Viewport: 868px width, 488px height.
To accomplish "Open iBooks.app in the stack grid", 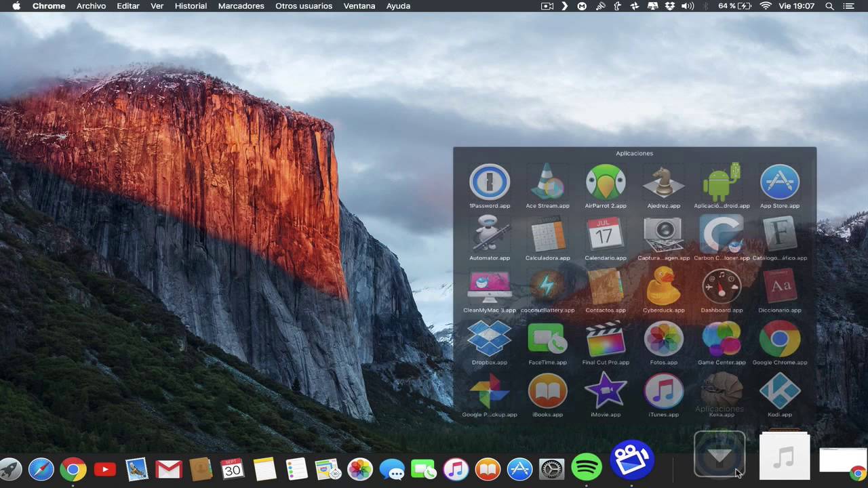I will tap(547, 390).
